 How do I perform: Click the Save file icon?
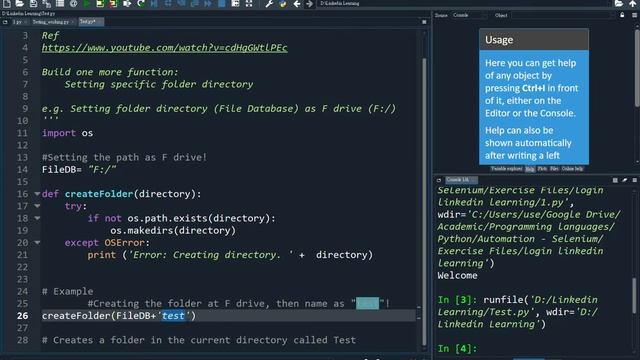33,3
